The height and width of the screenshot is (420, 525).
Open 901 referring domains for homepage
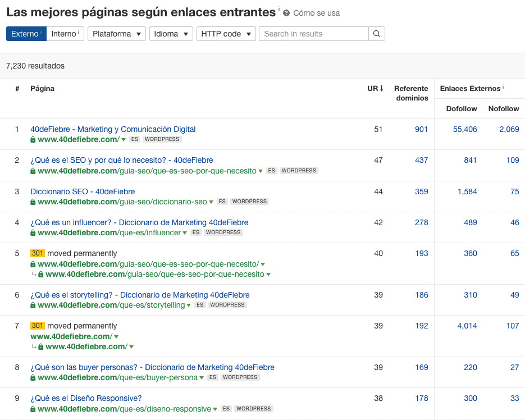[x=421, y=129]
